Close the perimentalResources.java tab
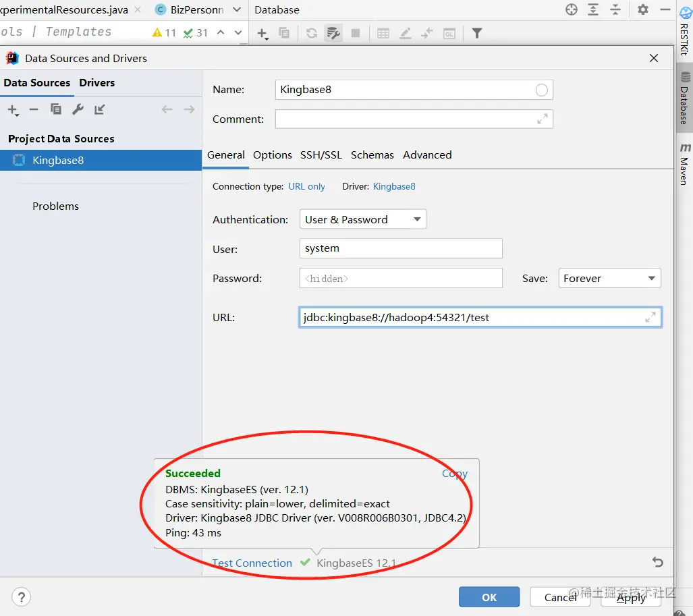The height and width of the screenshot is (616, 693). click(138, 9)
